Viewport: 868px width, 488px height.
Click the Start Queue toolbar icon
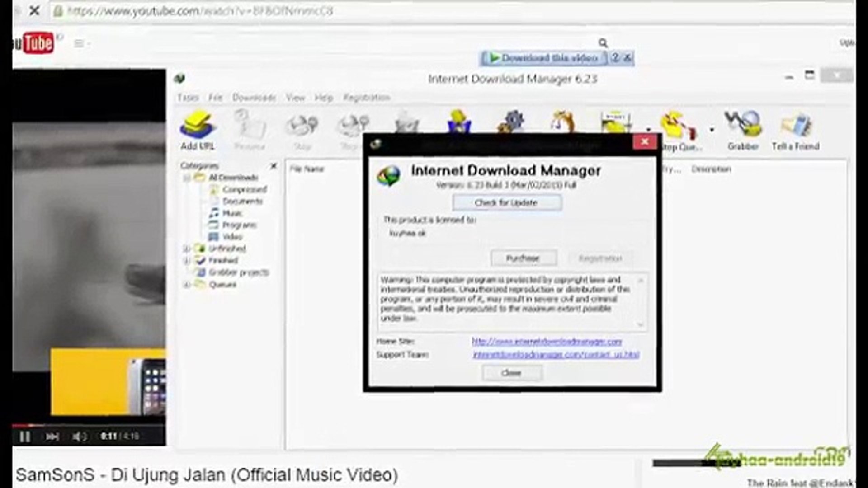tap(616, 122)
